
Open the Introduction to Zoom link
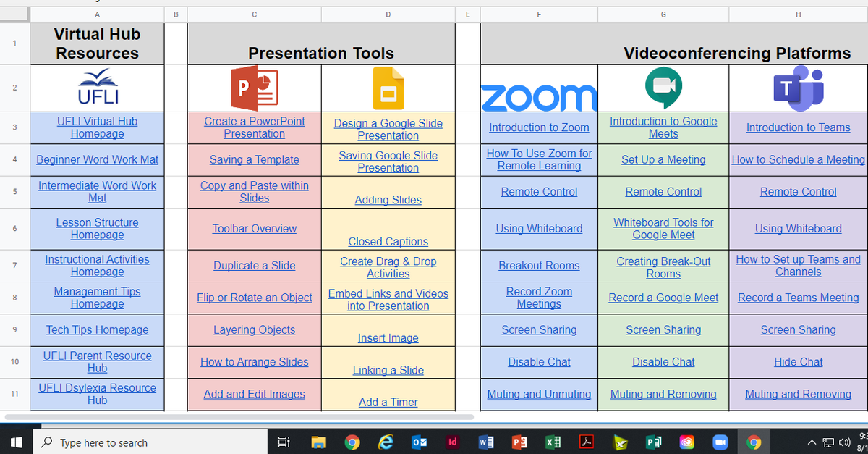[539, 127]
